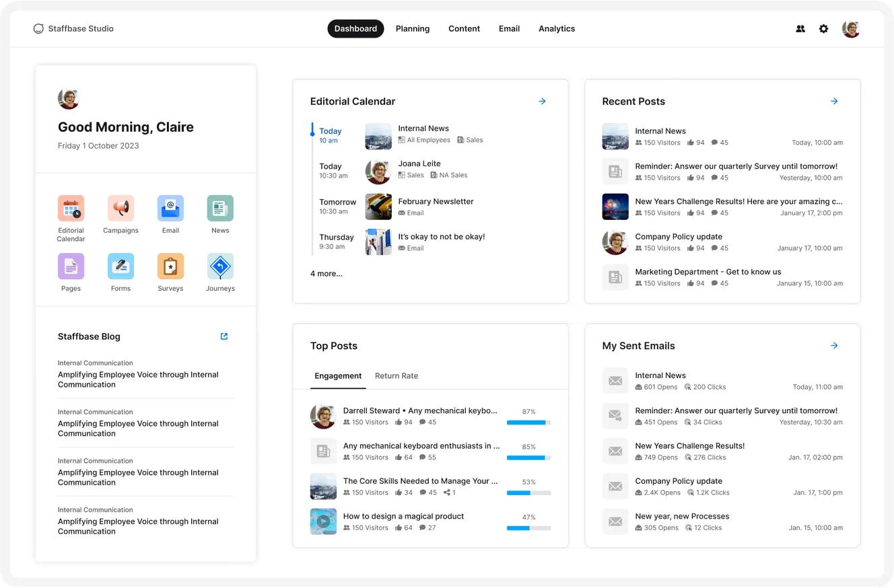The image size is (894, 588).
Task: Switch to the Return Rate tab
Action: coord(397,376)
